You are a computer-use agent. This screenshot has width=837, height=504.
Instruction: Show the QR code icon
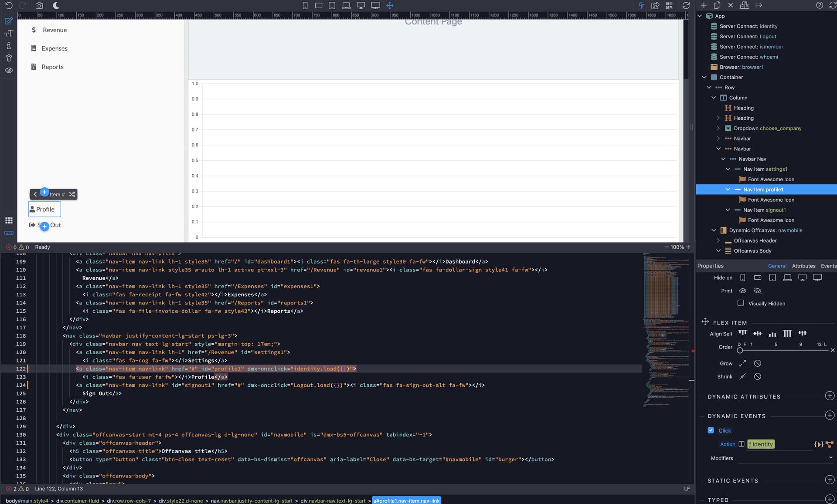point(669,6)
